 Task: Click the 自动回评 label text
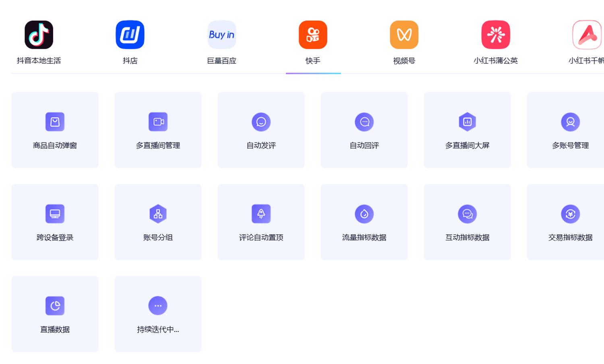(364, 145)
